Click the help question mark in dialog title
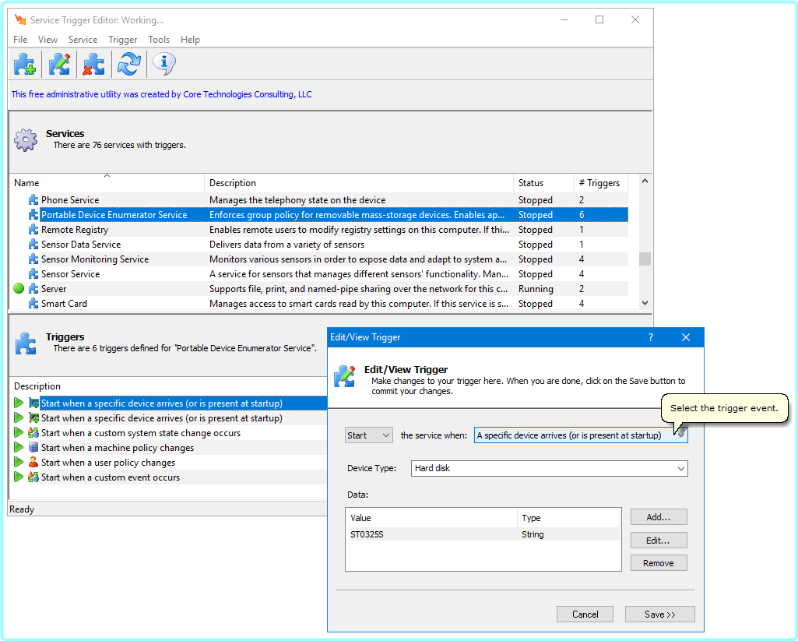The image size is (798, 641). pos(650,338)
